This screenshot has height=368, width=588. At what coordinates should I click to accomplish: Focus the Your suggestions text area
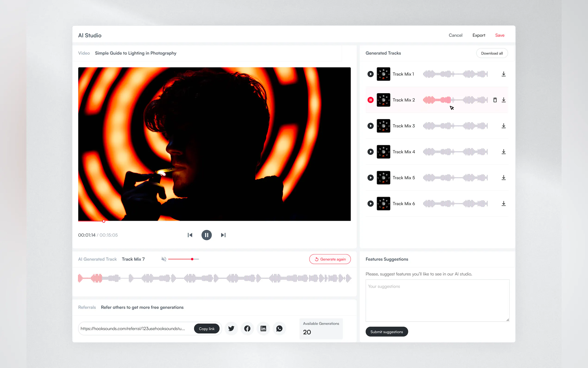coord(437,301)
